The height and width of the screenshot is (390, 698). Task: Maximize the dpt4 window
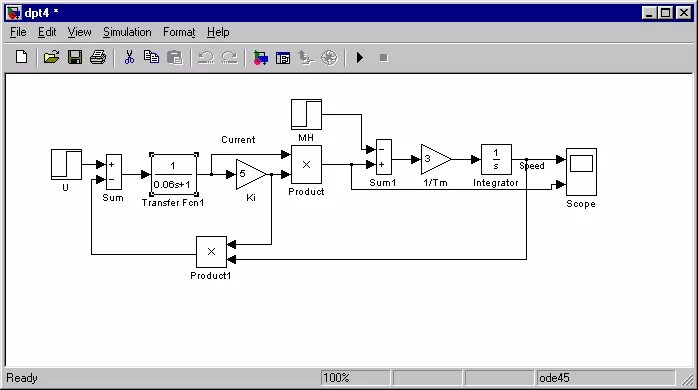coord(666,13)
